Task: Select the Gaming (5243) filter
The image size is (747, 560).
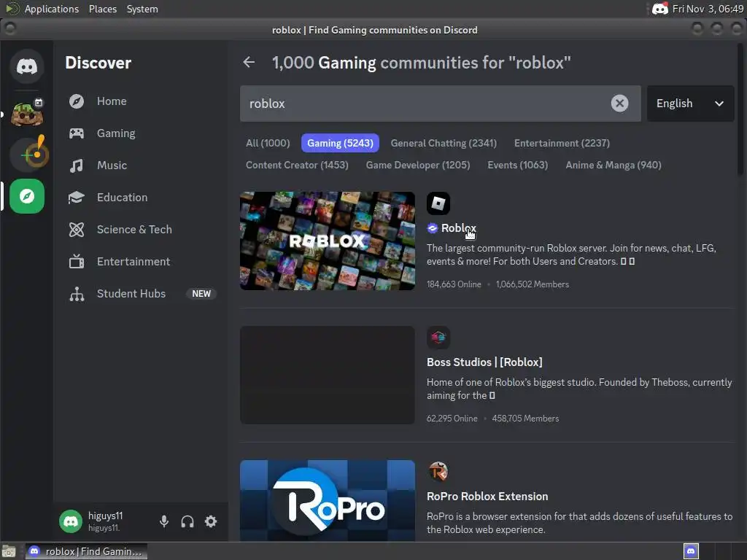Action: 340,144
